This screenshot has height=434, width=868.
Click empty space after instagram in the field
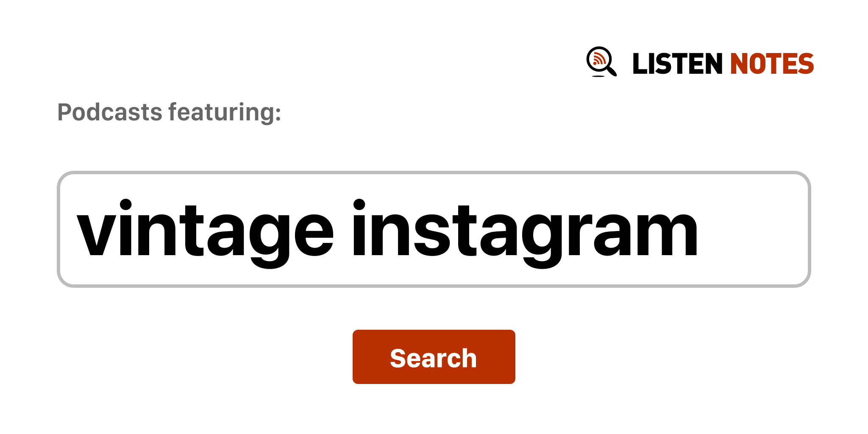tap(752, 229)
